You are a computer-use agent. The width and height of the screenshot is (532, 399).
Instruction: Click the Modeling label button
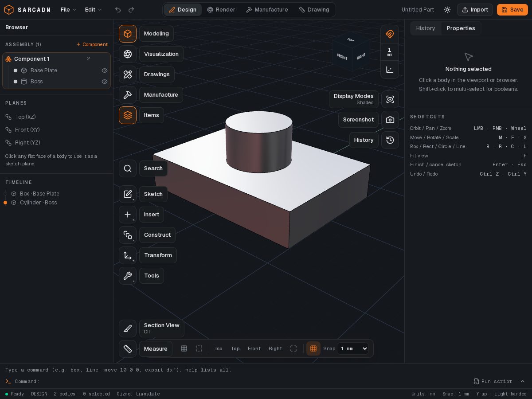[x=156, y=34]
